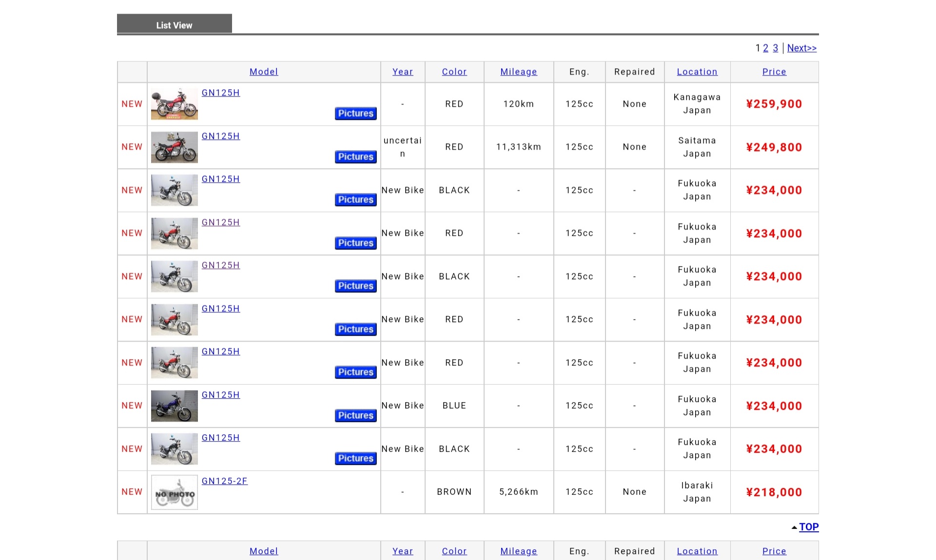Sort by Mileage in bottom table header

click(519, 551)
